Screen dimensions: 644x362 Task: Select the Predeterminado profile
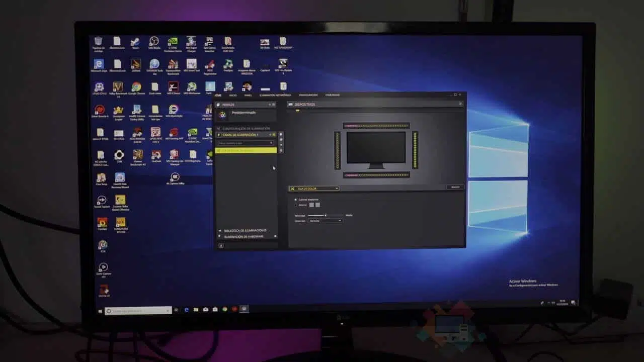pyautogui.click(x=246, y=115)
